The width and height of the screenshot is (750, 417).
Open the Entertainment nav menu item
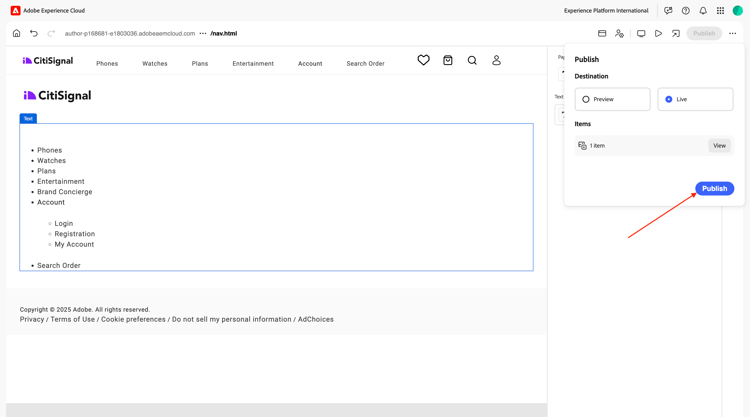pos(253,64)
